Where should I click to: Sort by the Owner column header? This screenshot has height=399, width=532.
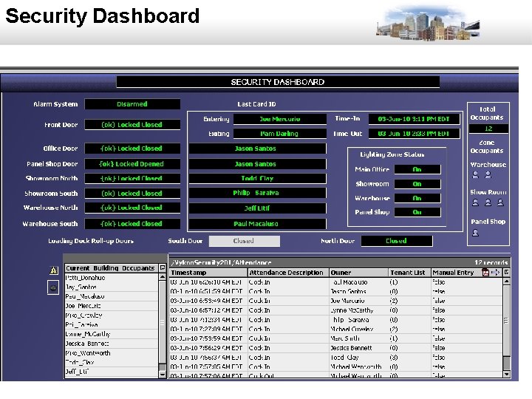click(358, 273)
